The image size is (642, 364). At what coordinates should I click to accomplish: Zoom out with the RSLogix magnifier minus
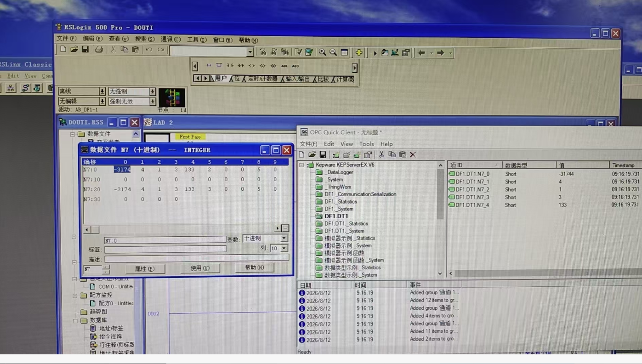click(333, 52)
